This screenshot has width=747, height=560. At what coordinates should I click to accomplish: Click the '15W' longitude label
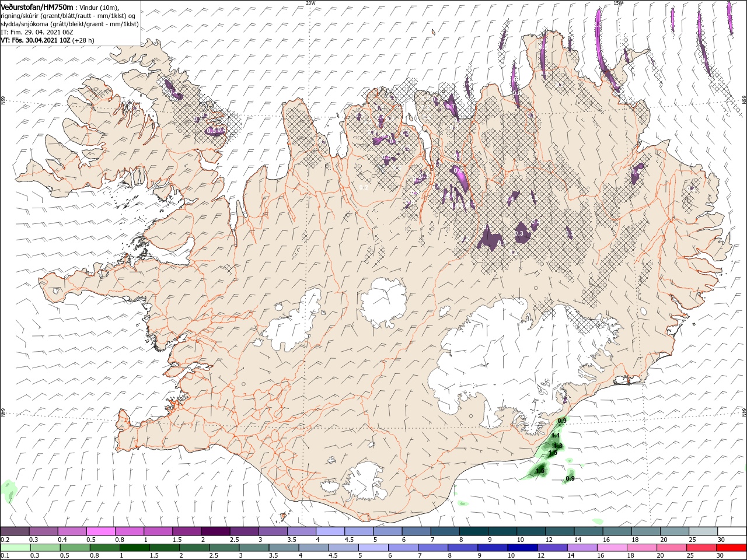618,3
